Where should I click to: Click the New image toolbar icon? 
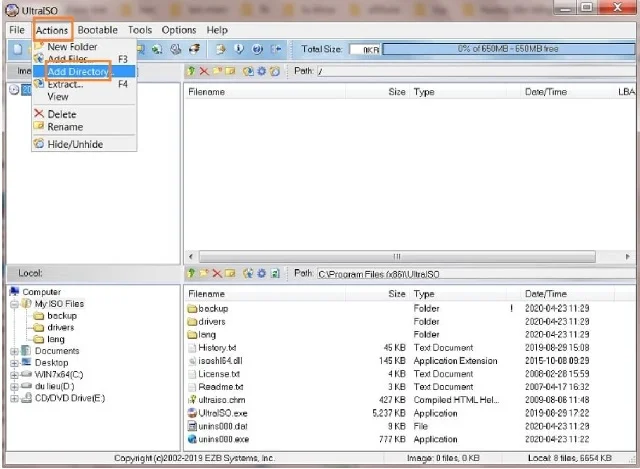pos(18,49)
